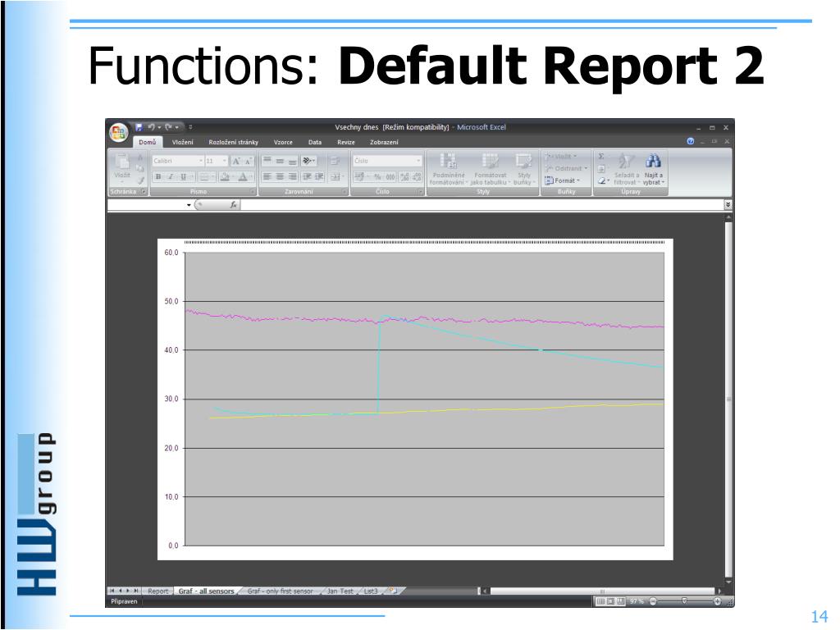Apply percent style formatting
Viewport: 840px width, 630px height.
377,177
